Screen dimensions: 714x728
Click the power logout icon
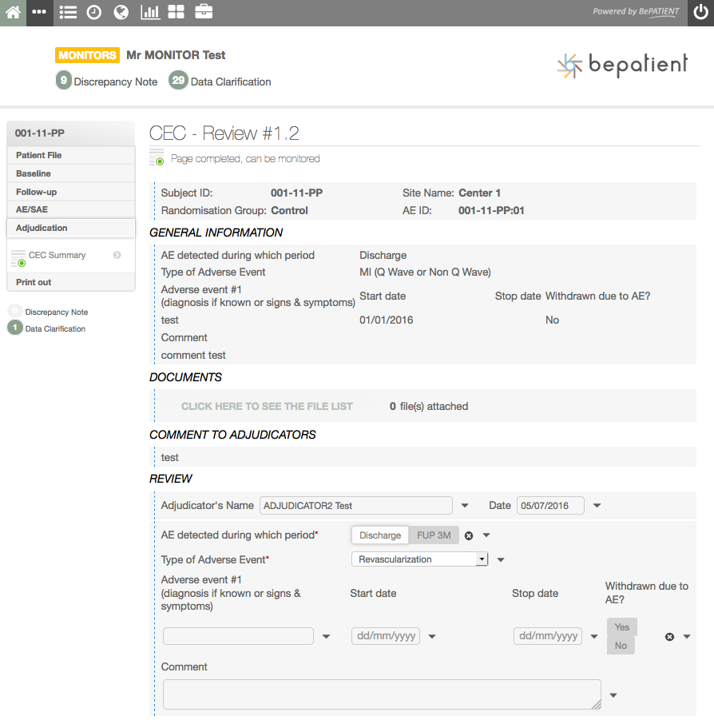click(x=700, y=13)
